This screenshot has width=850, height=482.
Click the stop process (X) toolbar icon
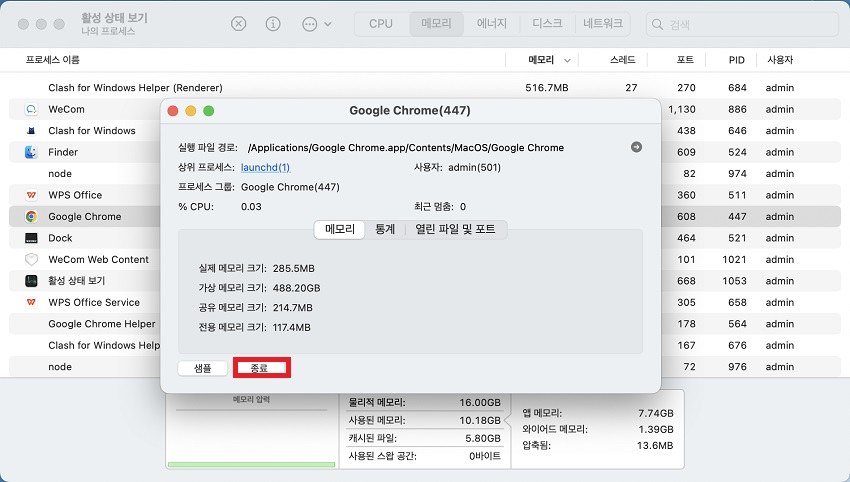[239, 24]
